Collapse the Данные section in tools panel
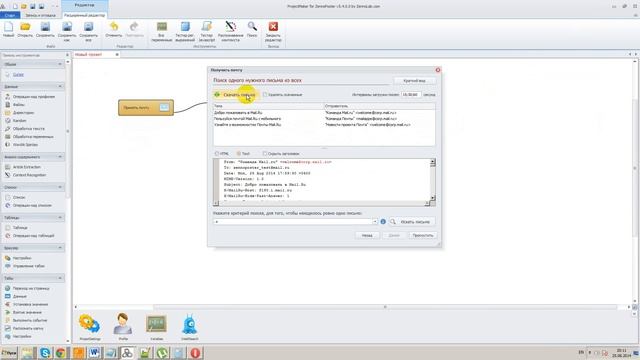The height and width of the screenshot is (360, 640). click(60, 87)
